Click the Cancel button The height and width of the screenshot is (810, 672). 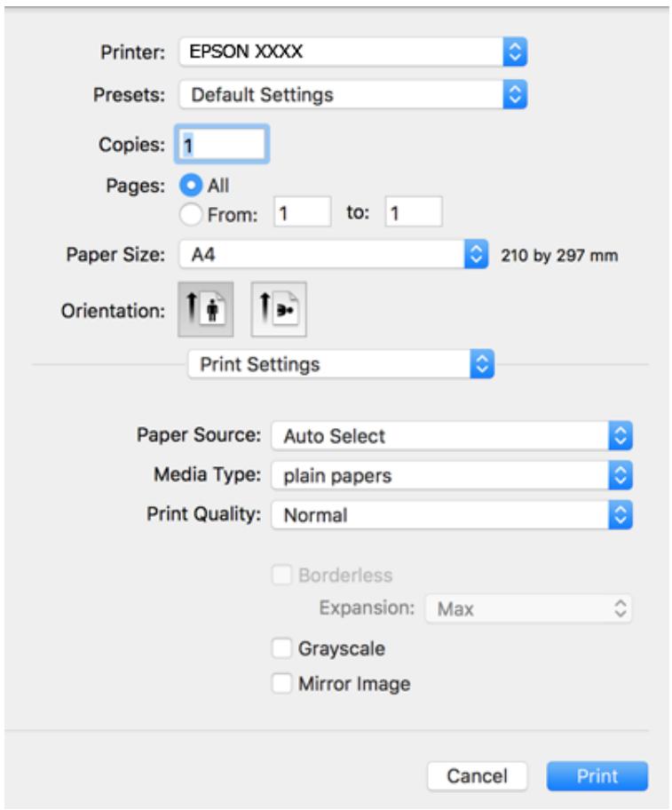point(478,776)
